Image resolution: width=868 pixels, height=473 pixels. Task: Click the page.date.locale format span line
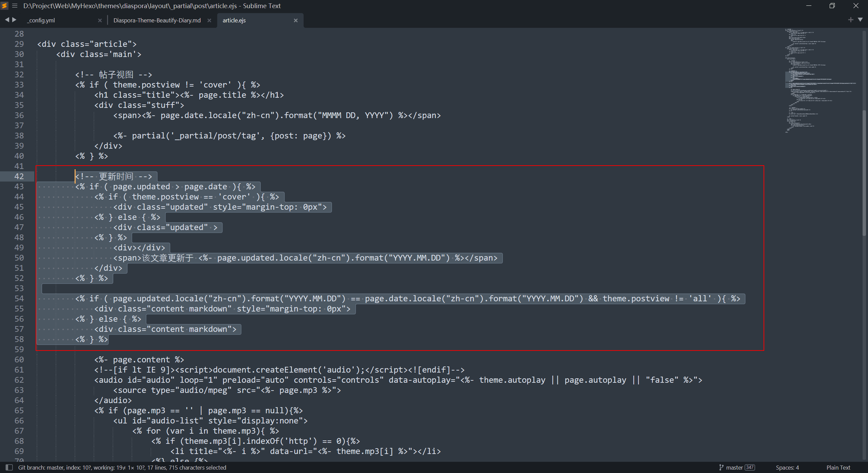[x=277, y=115]
